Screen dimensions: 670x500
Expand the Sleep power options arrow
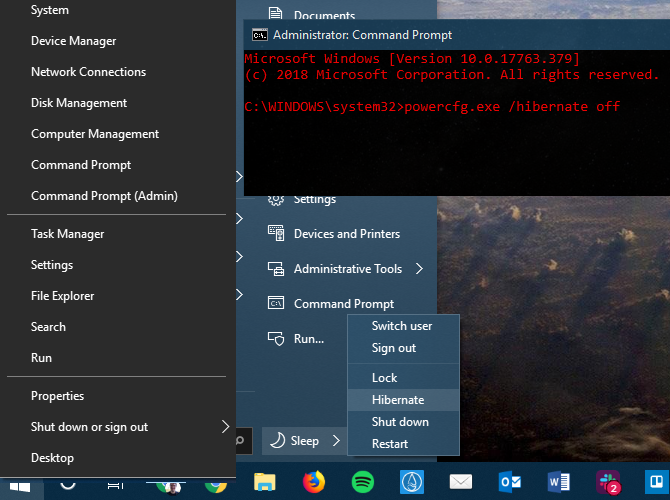point(336,441)
